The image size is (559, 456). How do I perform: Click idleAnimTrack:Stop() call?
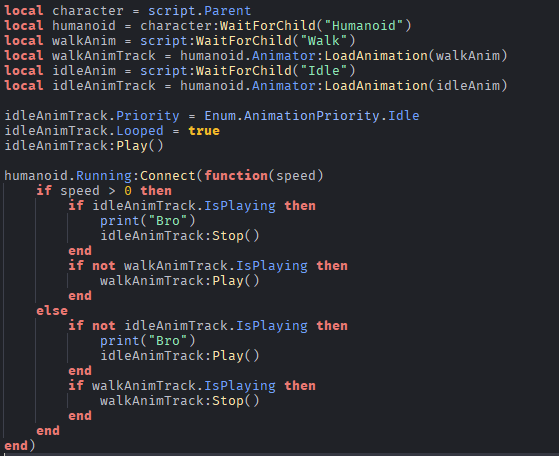180,236
